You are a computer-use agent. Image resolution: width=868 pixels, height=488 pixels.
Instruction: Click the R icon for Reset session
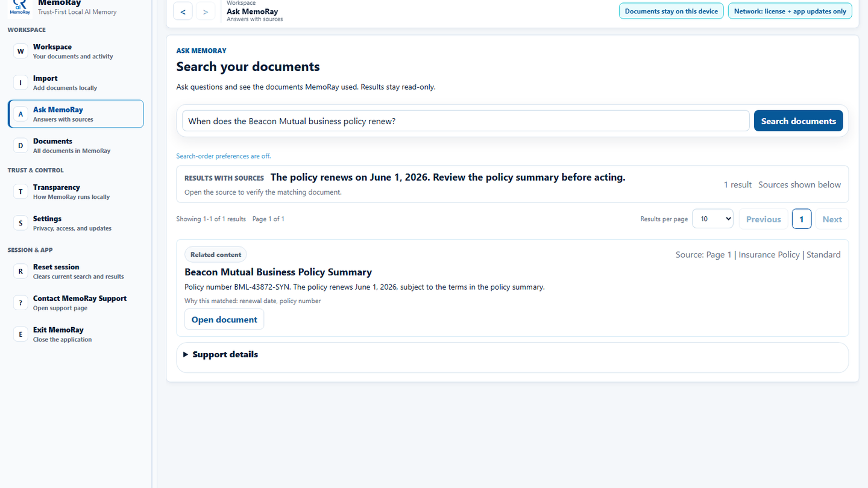point(20,271)
